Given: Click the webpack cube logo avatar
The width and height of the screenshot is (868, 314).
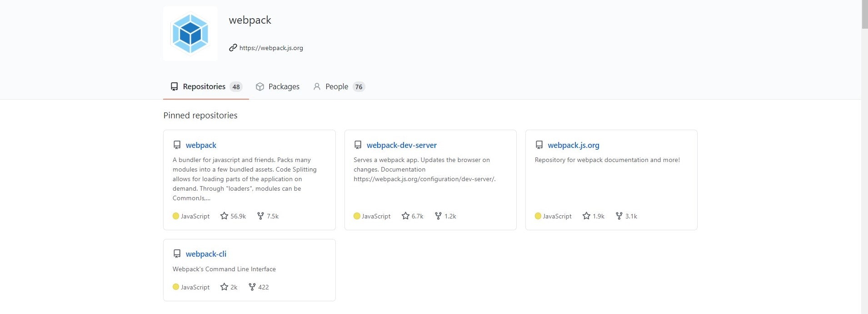Looking at the screenshot, I should [x=190, y=34].
